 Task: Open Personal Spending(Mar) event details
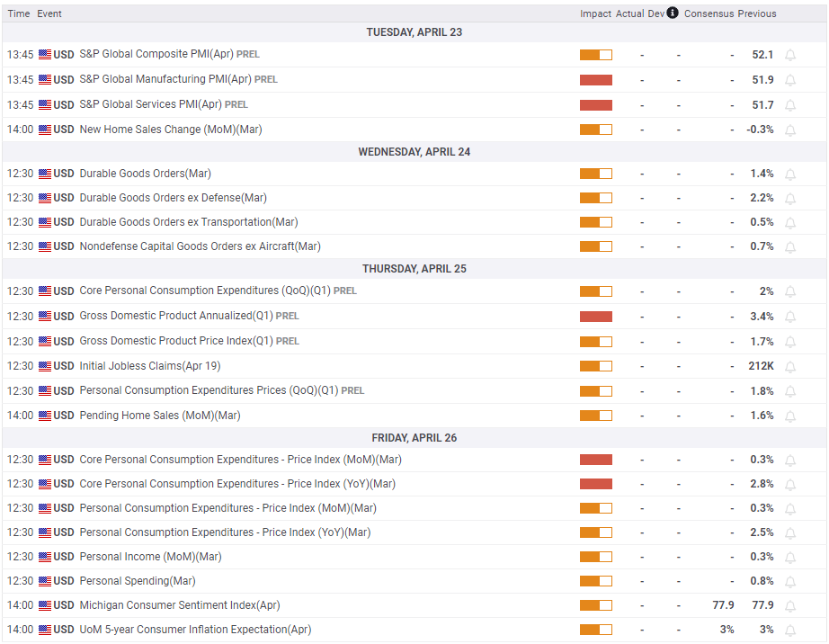click(x=138, y=580)
